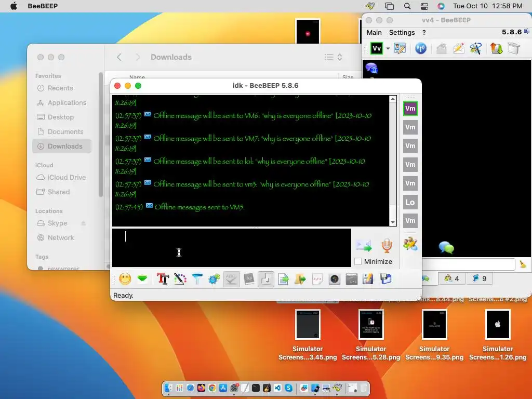Open chat font color picker icon
532x399 pixels.
(180, 279)
